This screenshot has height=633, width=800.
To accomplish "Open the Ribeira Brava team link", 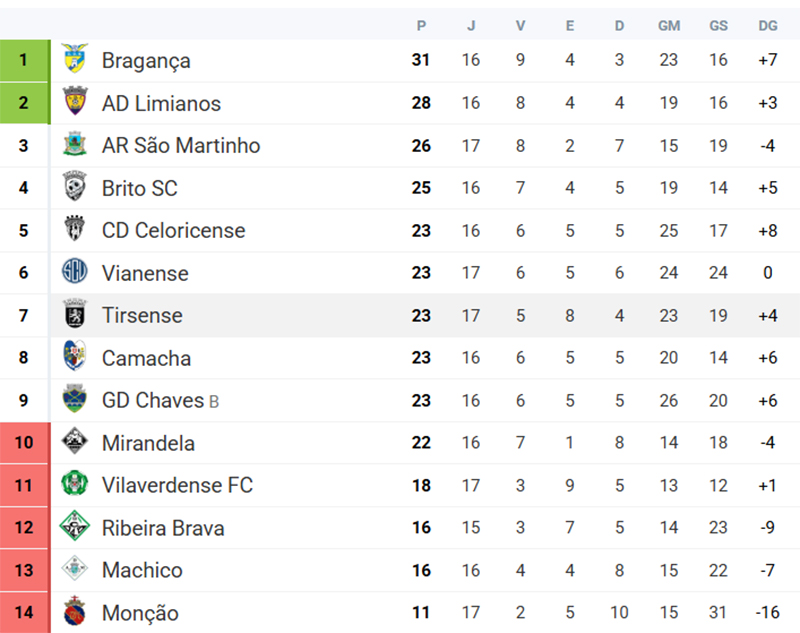I will pos(162,528).
